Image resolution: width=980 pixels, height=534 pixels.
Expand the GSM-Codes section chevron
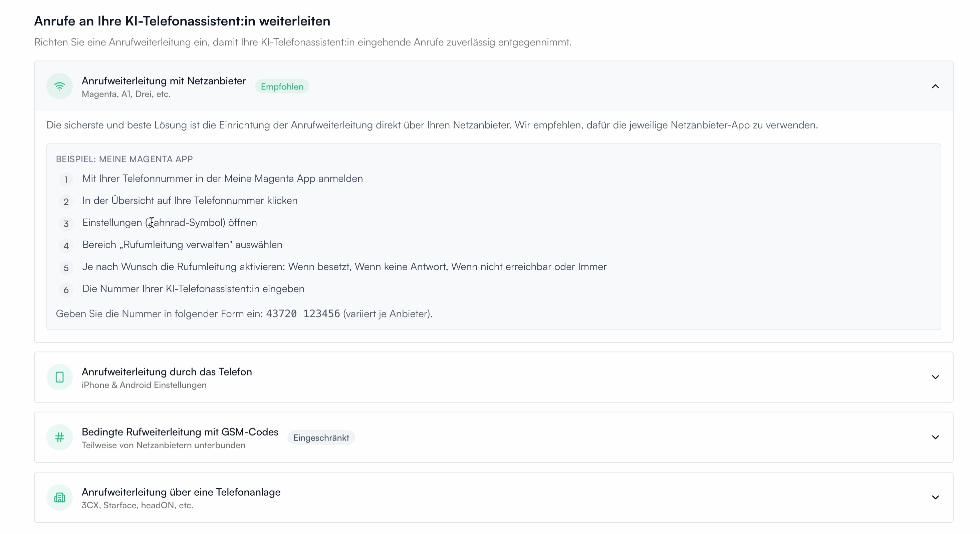click(x=935, y=438)
